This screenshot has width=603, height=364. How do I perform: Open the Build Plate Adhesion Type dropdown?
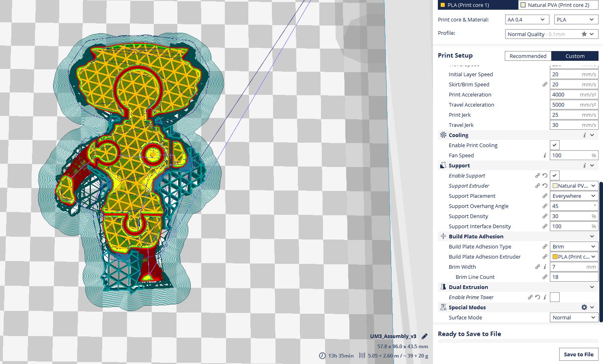[x=574, y=246]
